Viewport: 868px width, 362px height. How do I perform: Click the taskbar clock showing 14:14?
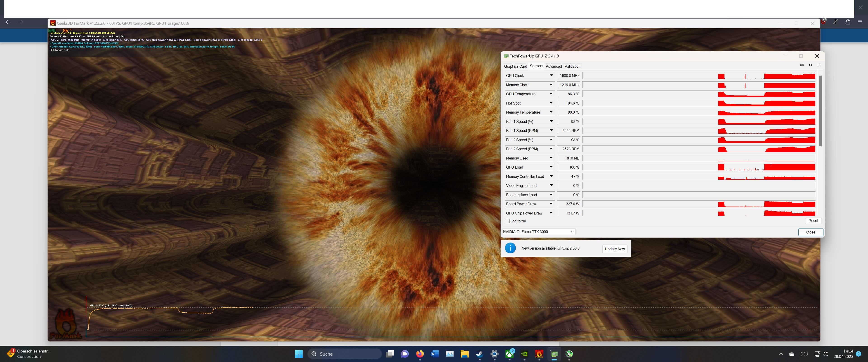[843, 354]
